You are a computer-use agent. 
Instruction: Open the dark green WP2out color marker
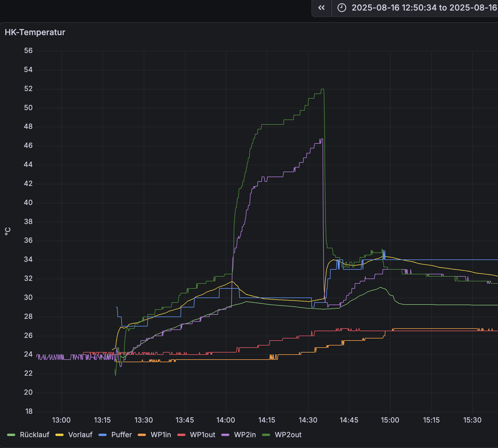[x=266, y=435]
